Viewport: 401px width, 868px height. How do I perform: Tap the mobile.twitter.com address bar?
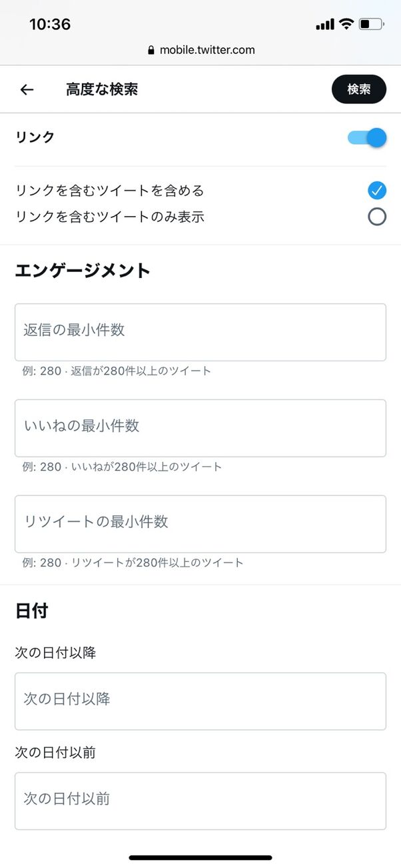[x=206, y=50]
